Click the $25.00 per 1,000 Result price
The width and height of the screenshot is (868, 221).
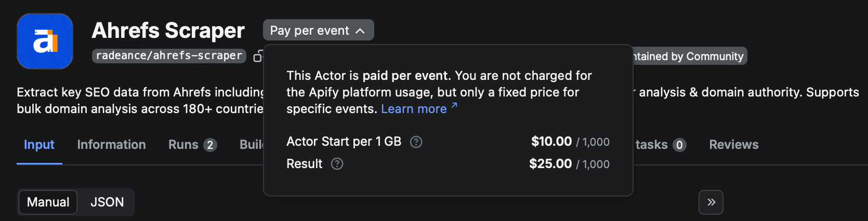(569, 164)
